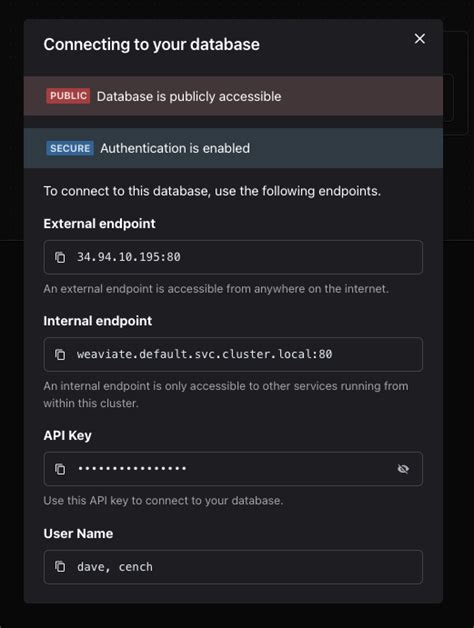Click the User Name heading
Screen dimensions: 474x628
(78, 533)
